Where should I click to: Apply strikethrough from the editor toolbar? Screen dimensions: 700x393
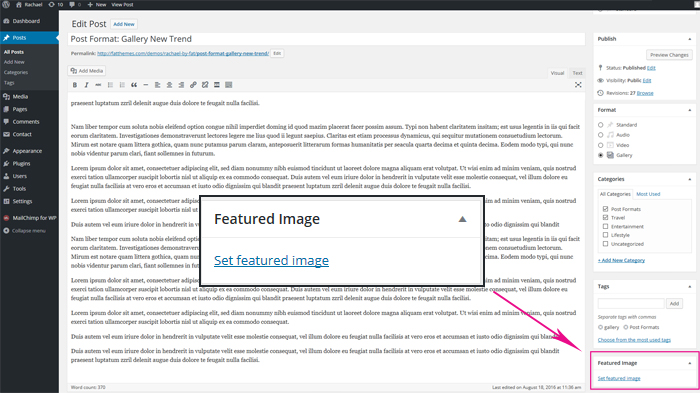pyautogui.click(x=98, y=85)
